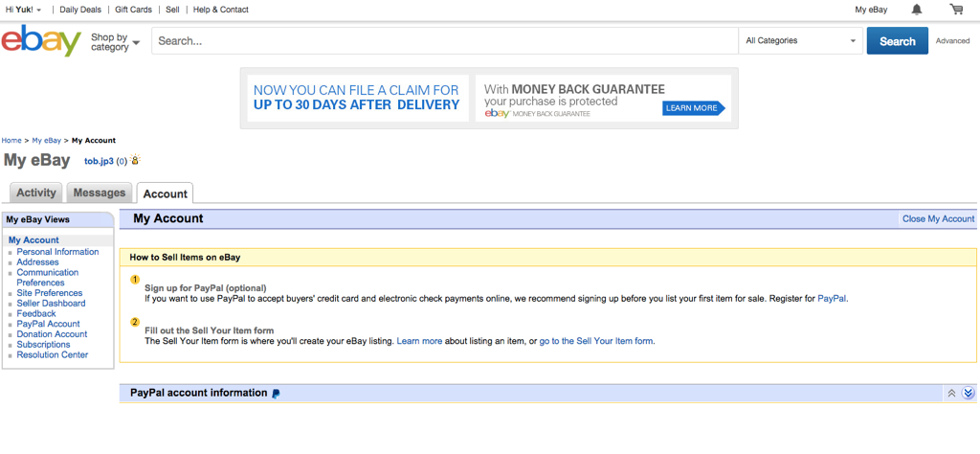The image size is (980, 454).
Task: Expand the Hi Yuk! user menu
Action: coord(24,10)
